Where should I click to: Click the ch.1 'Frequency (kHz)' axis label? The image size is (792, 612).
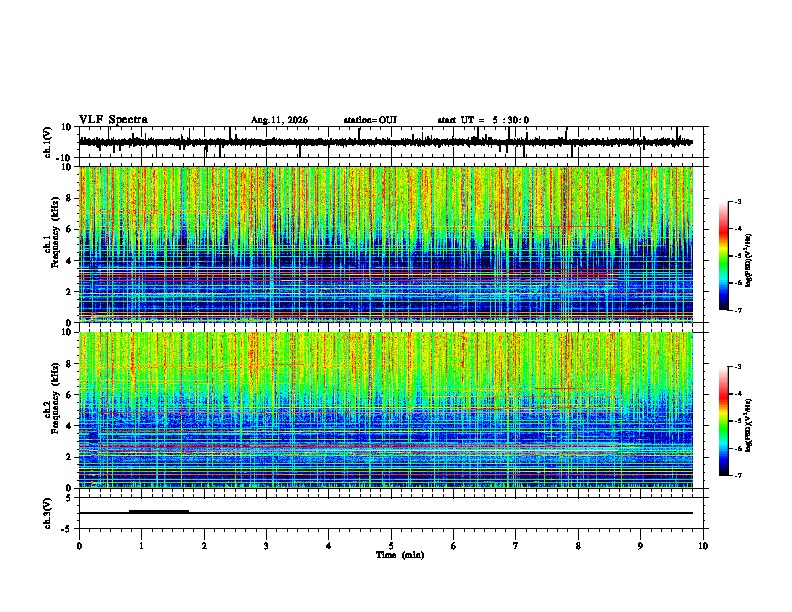(x=55, y=233)
